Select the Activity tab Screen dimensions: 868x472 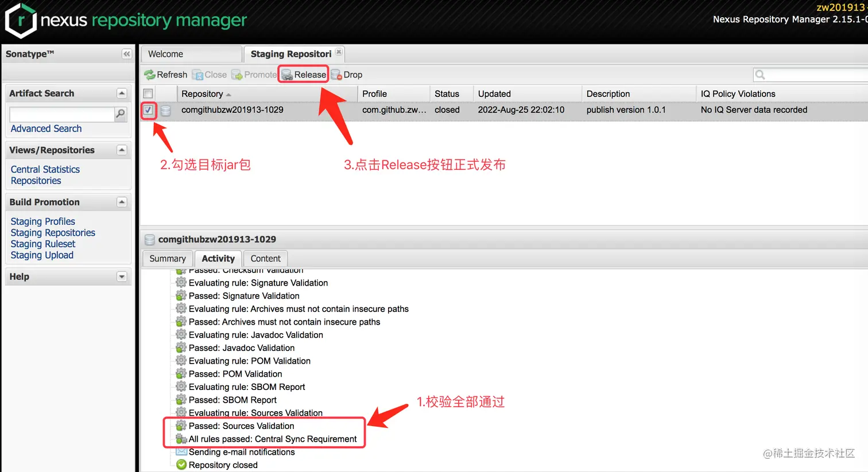(218, 259)
